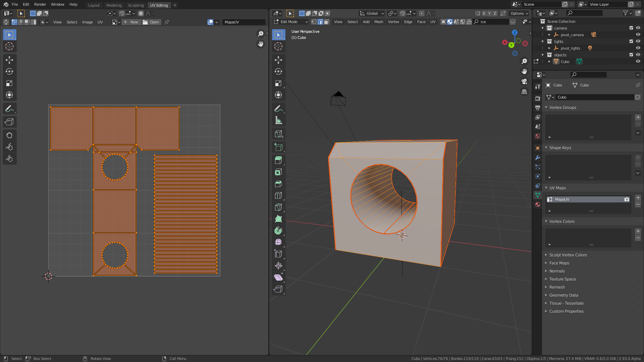644x362 pixels.
Task: Activate the Measure tool in the 3D viewport
Action: point(278,120)
